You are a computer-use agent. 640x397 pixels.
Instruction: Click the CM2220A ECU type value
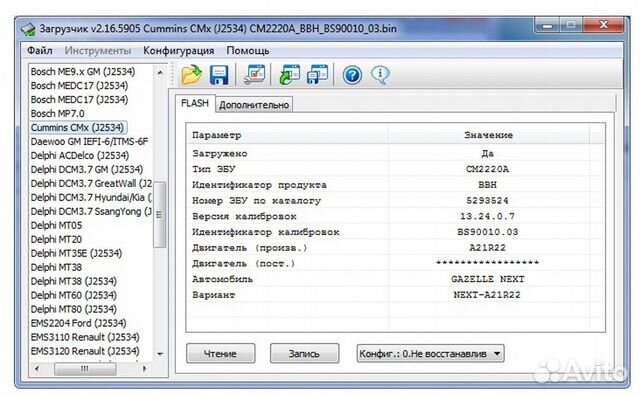(x=487, y=169)
